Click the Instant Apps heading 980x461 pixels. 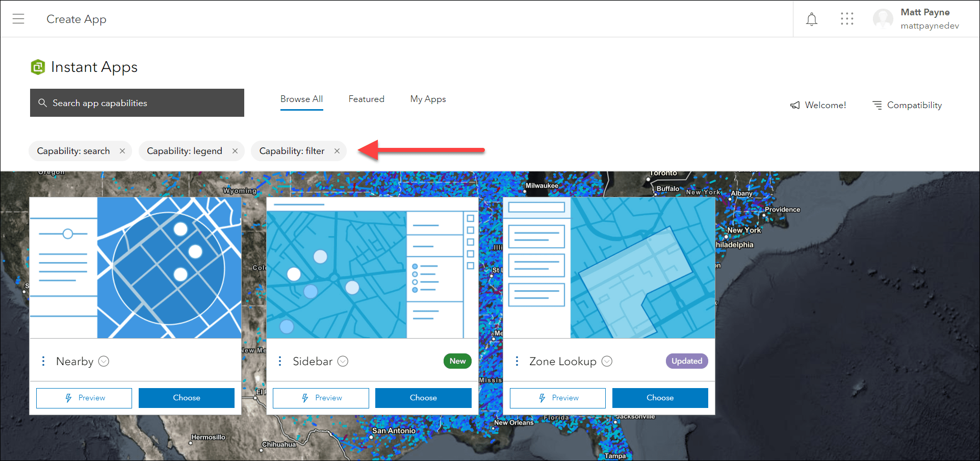coord(94,67)
